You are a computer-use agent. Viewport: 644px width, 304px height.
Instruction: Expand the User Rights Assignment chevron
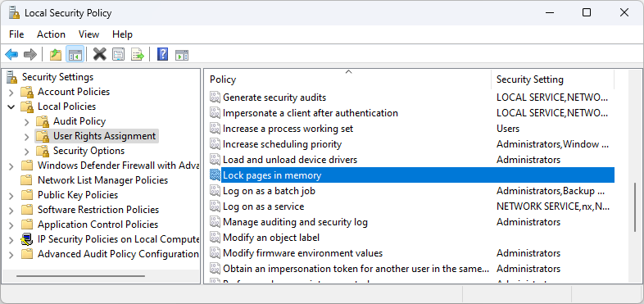(27, 136)
